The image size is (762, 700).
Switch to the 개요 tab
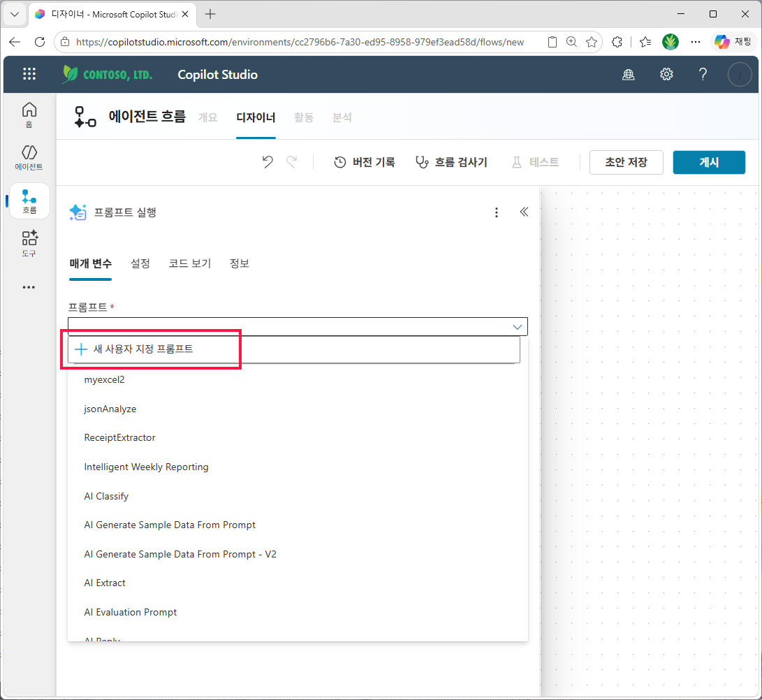click(207, 117)
